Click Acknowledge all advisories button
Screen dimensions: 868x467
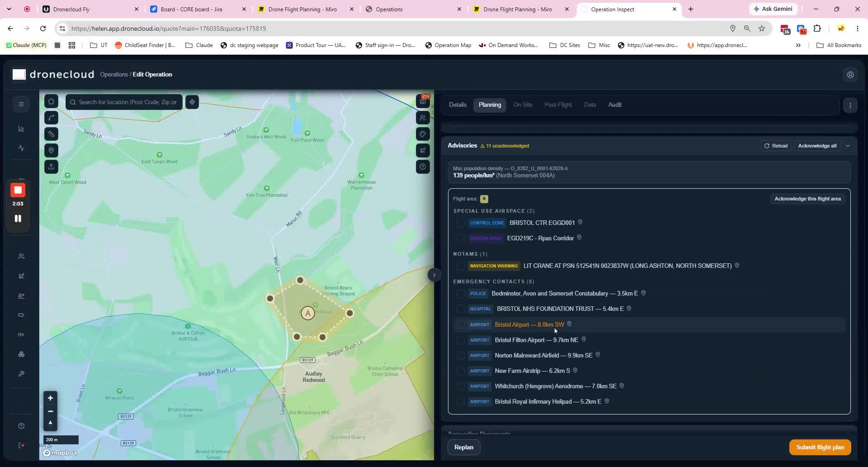coord(817,146)
